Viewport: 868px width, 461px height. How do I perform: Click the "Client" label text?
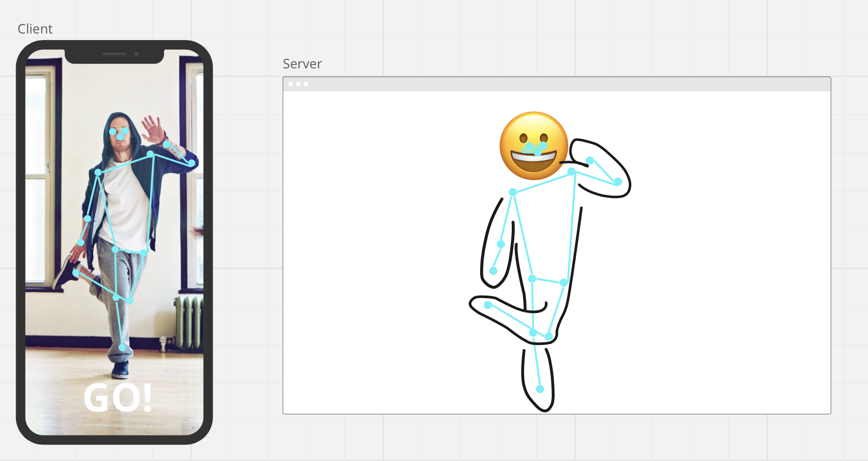[x=35, y=29]
